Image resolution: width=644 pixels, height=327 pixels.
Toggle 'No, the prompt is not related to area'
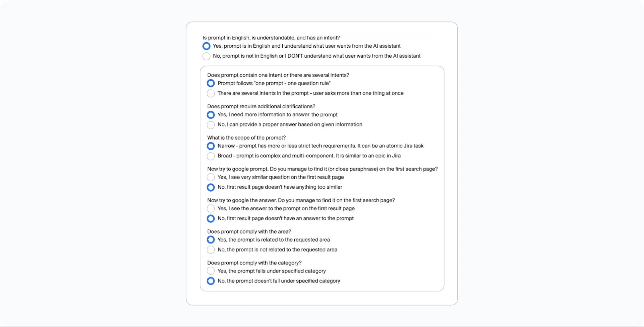pos(211,249)
